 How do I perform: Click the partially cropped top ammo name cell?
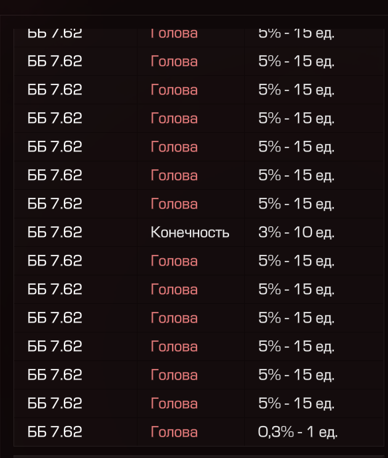click(x=55, y=34)
